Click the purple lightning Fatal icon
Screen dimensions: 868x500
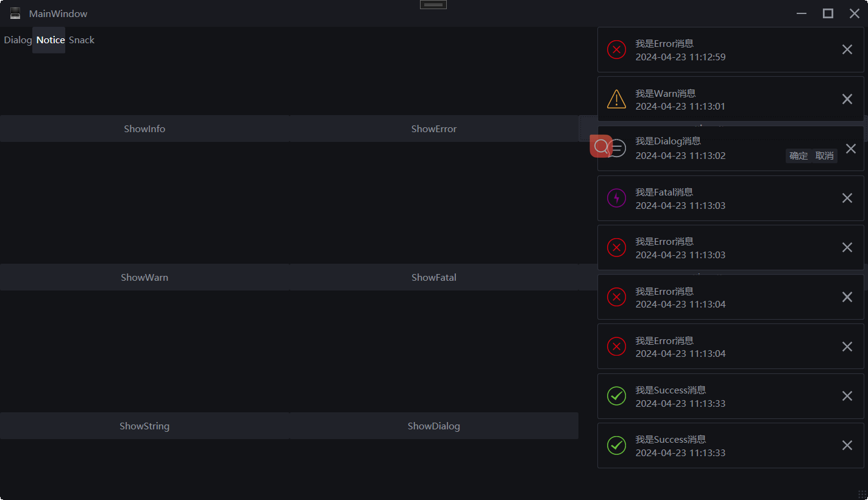(616, 198)
